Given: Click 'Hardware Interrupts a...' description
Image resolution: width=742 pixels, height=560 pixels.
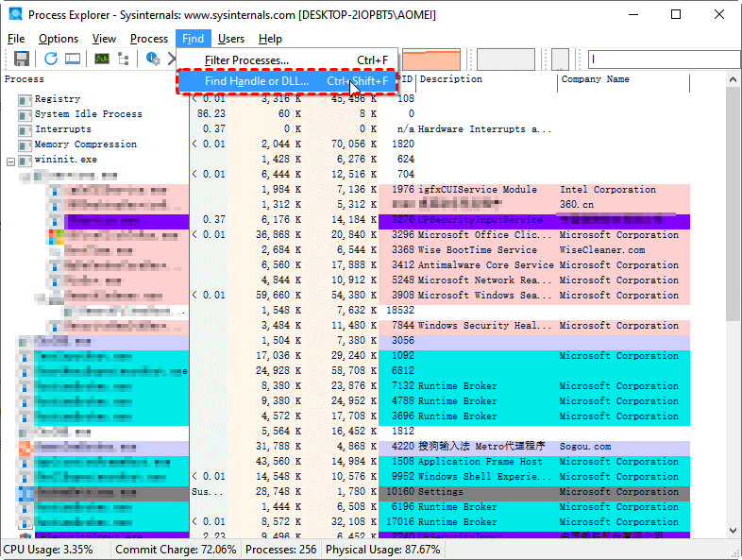Looking at the screenshot, I should 484,129.
